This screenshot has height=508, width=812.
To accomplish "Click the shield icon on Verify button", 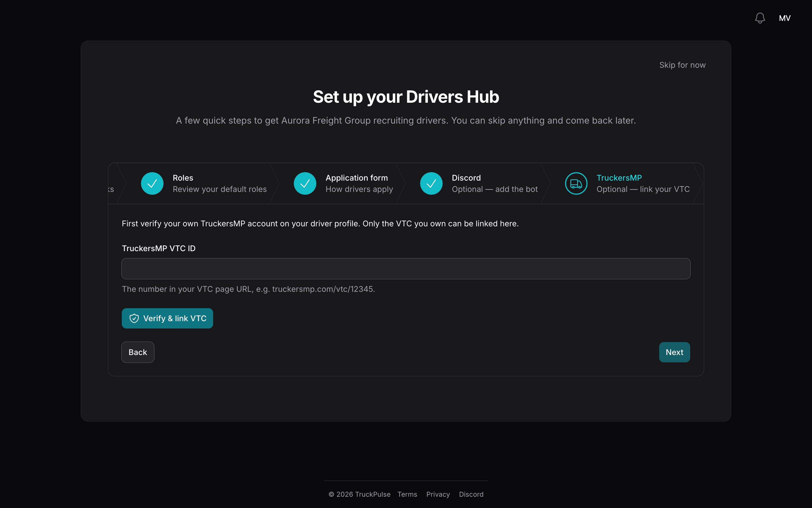I will point(134,318).
